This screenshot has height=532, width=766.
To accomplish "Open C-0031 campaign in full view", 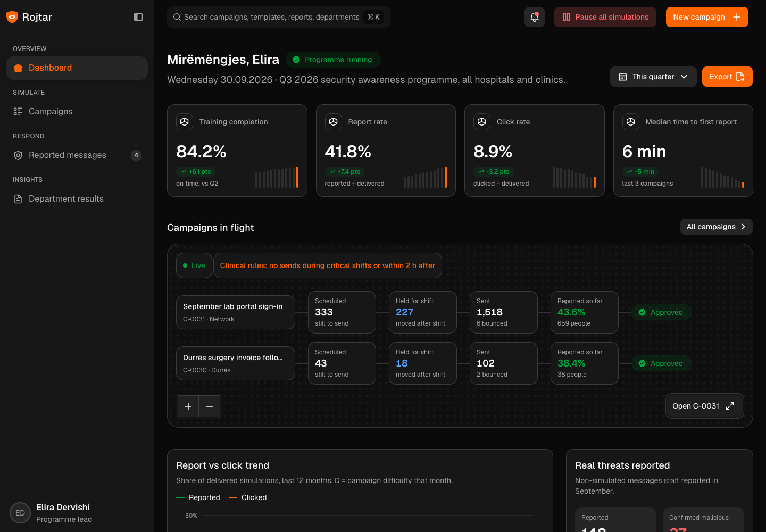I will 705,406.
